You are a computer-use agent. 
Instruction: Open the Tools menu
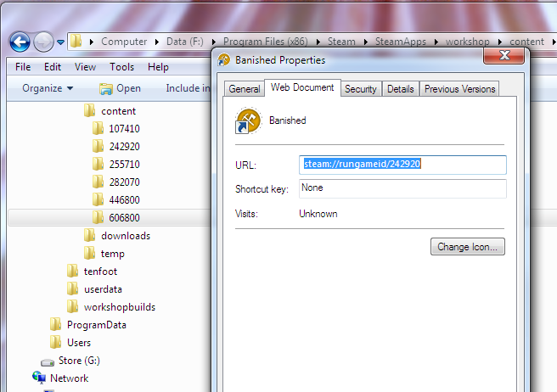[x=122, y=67]
